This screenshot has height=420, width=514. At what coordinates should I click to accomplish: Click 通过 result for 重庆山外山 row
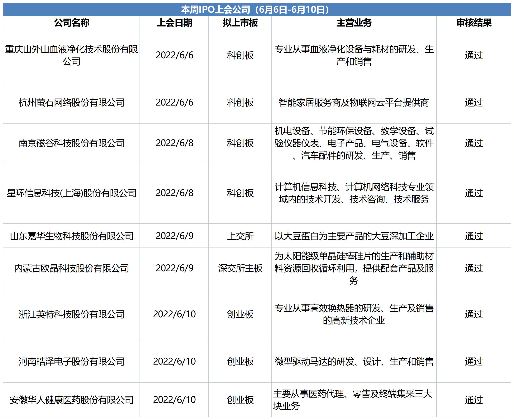click(474, 55)
